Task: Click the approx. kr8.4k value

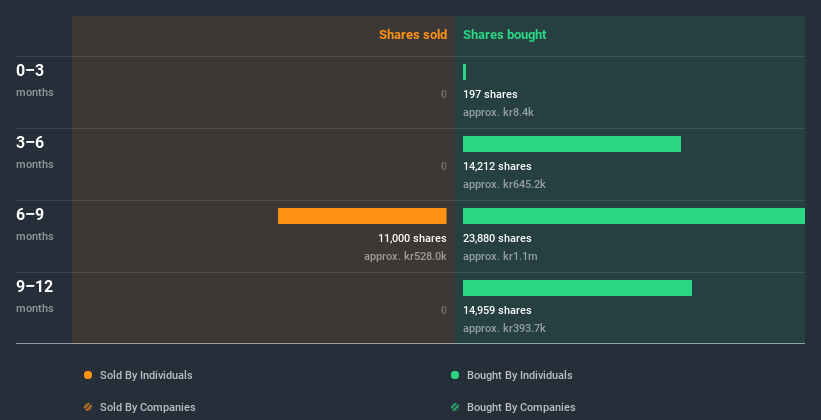Action: pos(498,112)
